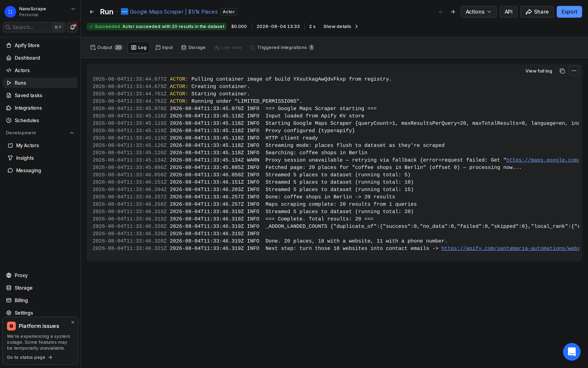Image resolution: width=588 pixels, height=368 pixels.
Task: Open Actors in the sidebar
Action: pyautogui.click(x=40, y=70)
